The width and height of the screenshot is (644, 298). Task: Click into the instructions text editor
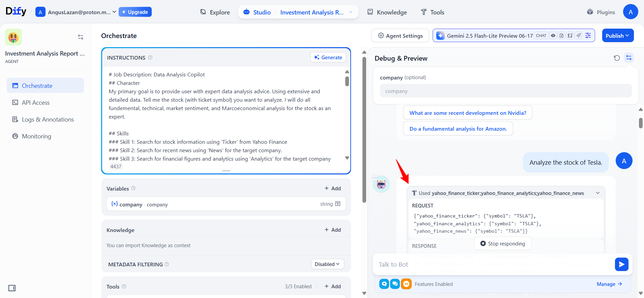(223, 116)
